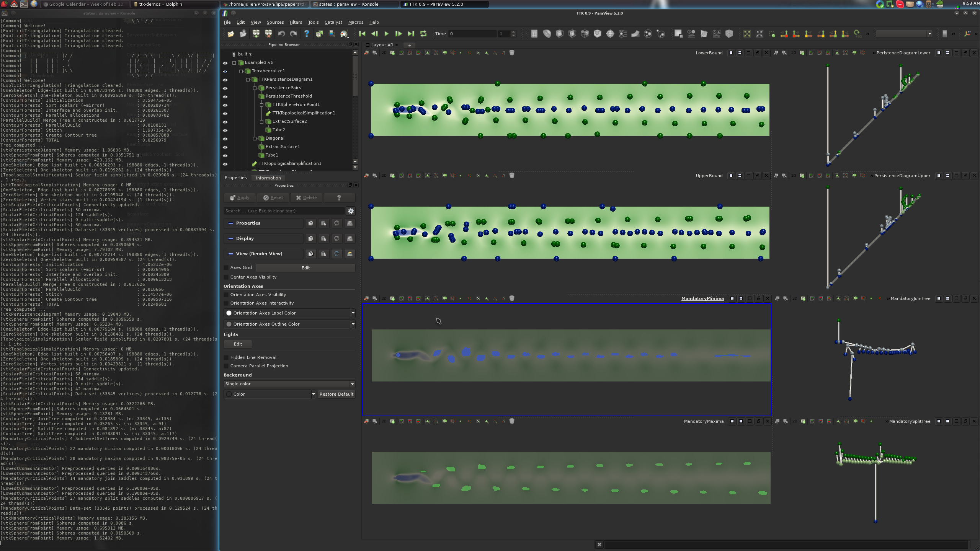Open the Filters menu
The image size is (980, 551).
tap(296, 22)
